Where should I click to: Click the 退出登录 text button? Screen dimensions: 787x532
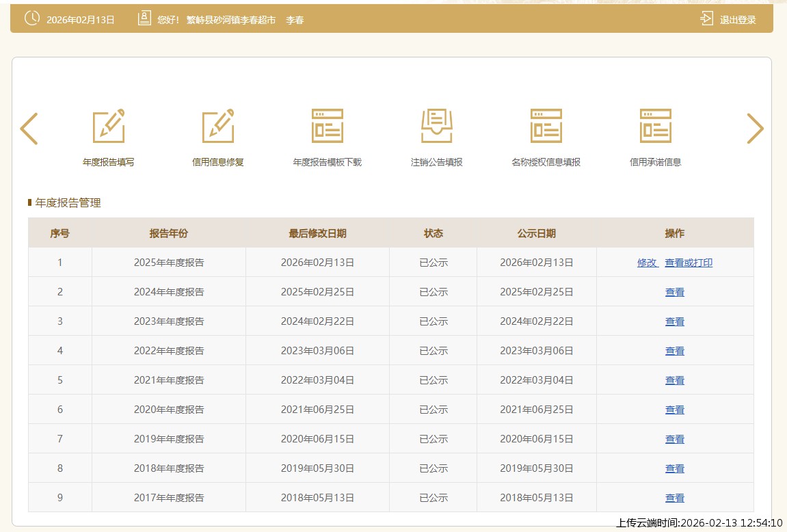pos(738,20)
